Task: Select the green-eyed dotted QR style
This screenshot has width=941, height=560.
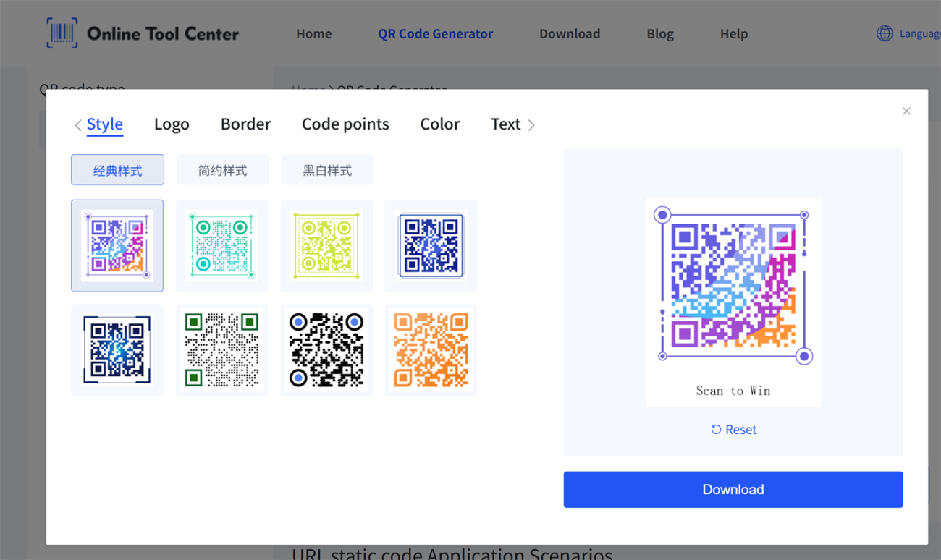Action: [221, 350]
